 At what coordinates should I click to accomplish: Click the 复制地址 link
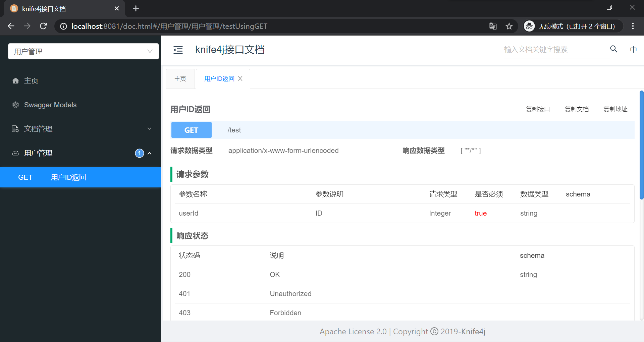615,109
